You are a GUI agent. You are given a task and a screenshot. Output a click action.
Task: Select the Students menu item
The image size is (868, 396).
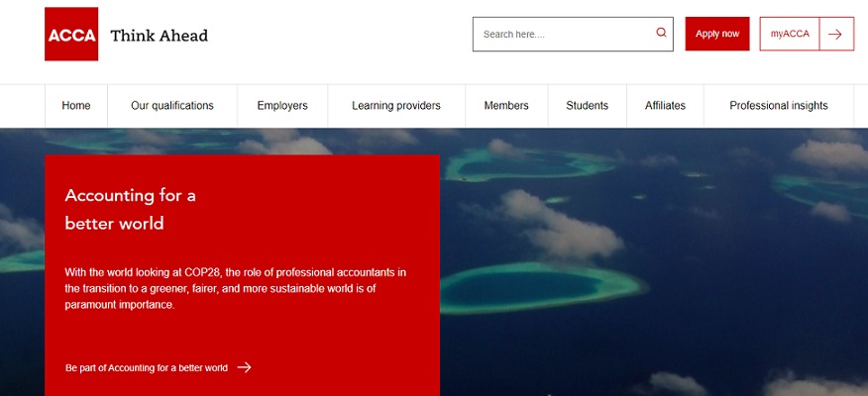coord(588,106)
